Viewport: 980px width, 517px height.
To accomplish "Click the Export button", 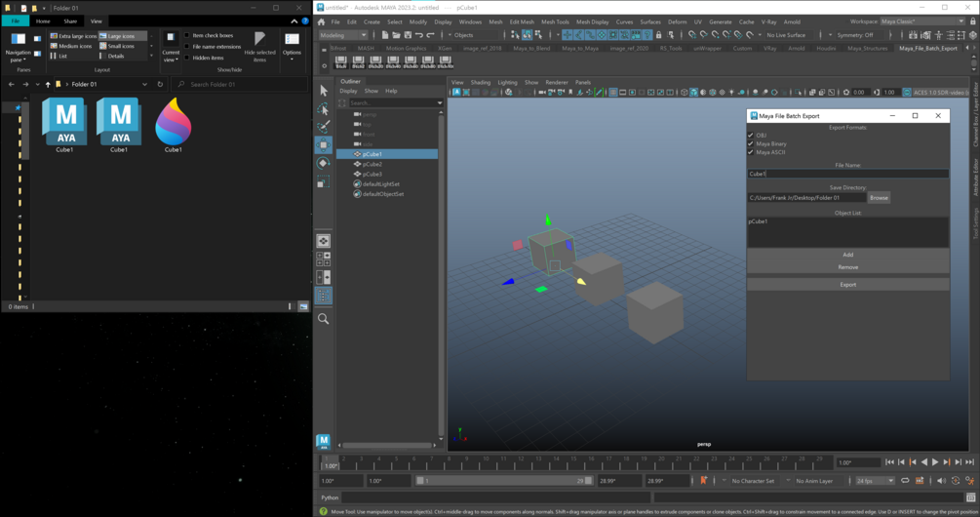I will pyautogui.click(x=847, y=285).
